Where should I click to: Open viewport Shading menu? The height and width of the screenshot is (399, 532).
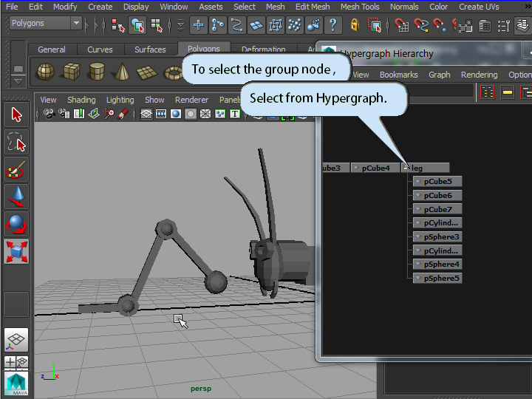[x=81, y=100]
